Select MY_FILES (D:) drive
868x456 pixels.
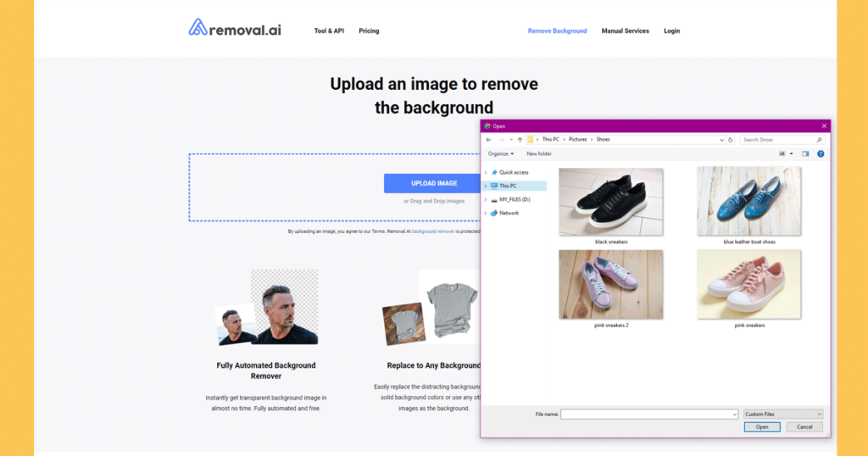pos(515,199)
